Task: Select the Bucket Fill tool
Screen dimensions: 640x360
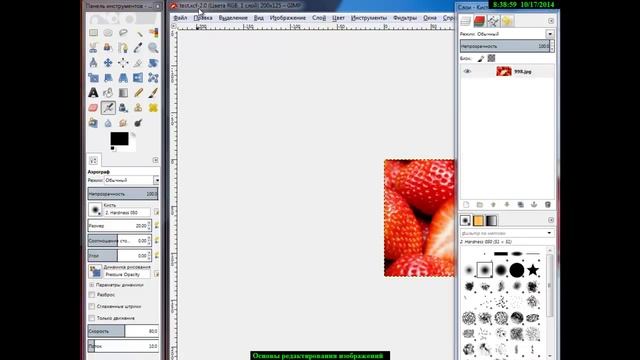Action: coord(108,93)
